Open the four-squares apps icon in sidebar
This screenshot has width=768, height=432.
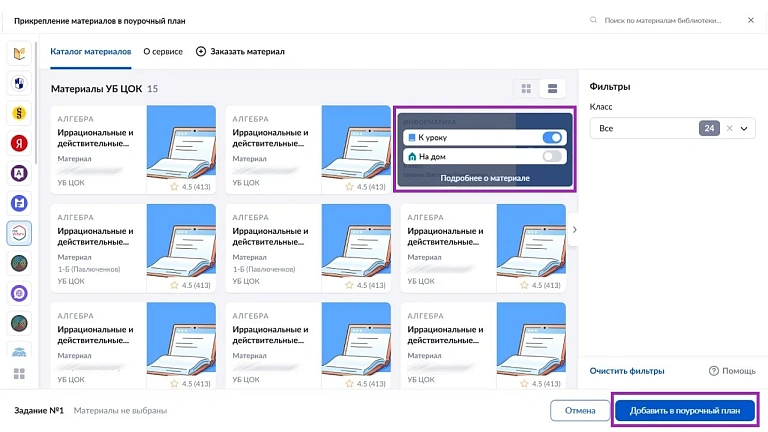click(19, 374)
